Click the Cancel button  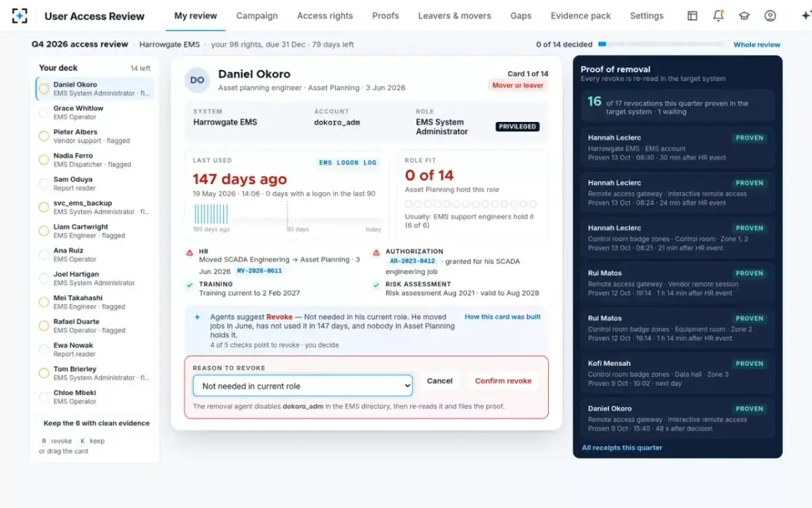(x=440, y=381)
